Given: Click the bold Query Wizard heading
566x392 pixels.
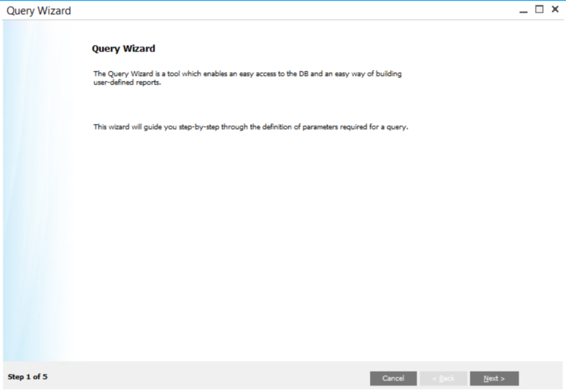Looking at the screenshot, I should [124, 48].
